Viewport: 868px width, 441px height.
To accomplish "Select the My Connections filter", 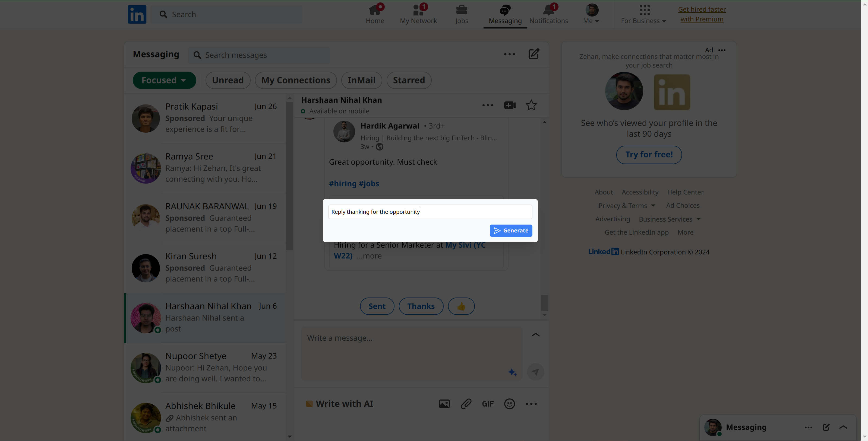I will 295,80.
